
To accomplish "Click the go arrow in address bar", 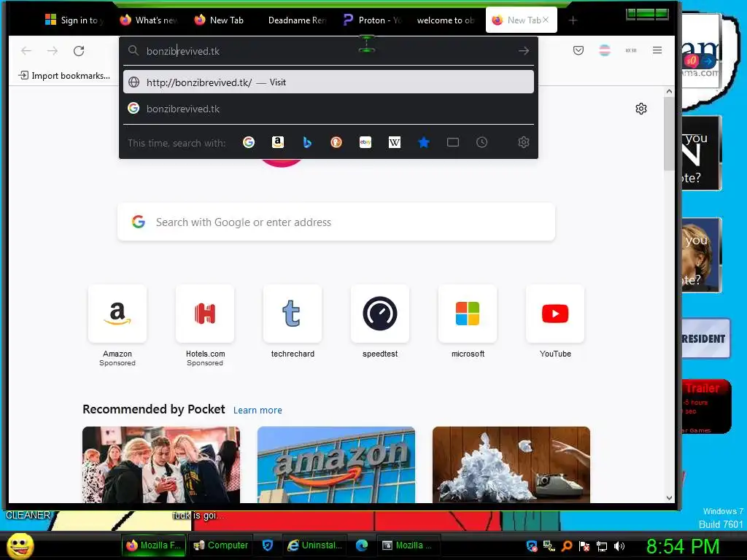I will [x=524, y=51].
